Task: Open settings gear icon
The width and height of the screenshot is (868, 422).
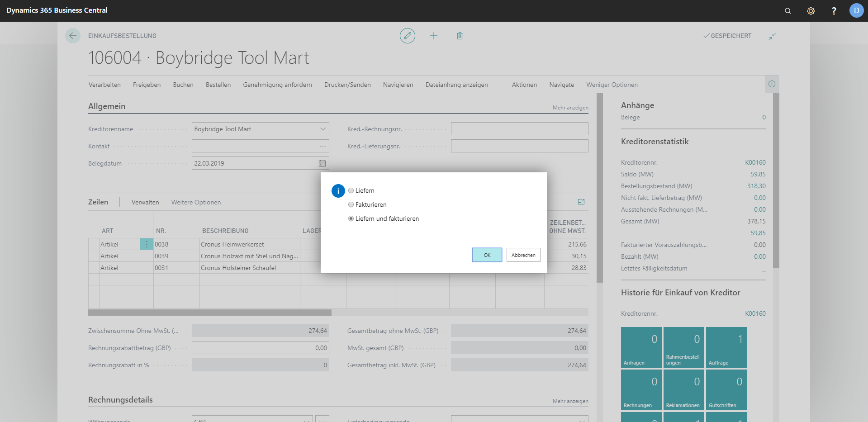Action: click(x=811, y=11)
